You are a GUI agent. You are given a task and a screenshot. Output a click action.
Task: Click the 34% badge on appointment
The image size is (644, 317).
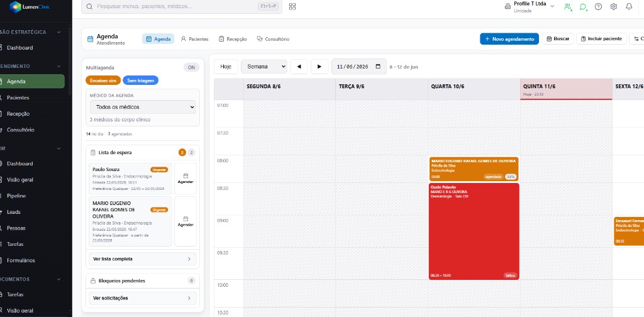click(511, 177)
